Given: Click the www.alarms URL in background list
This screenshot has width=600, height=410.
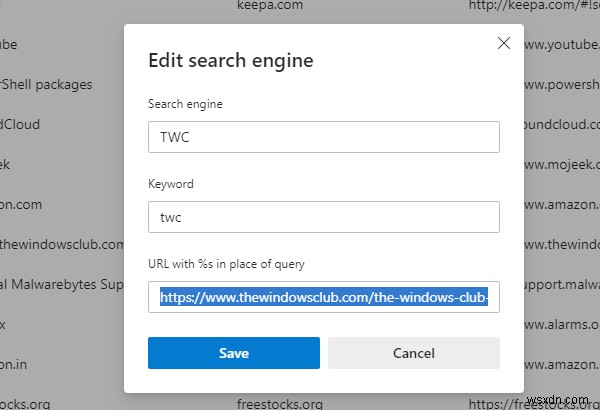Looking at the screenshot, I should 562,325.
